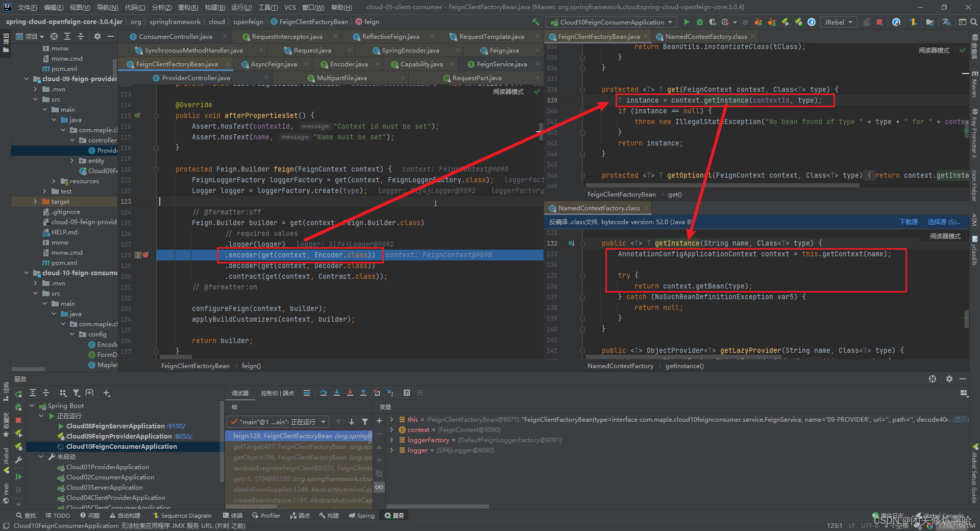
Task: Click Step Into icon in debugger toolbar
Action: pyautogui.click(x=337, y=393)
